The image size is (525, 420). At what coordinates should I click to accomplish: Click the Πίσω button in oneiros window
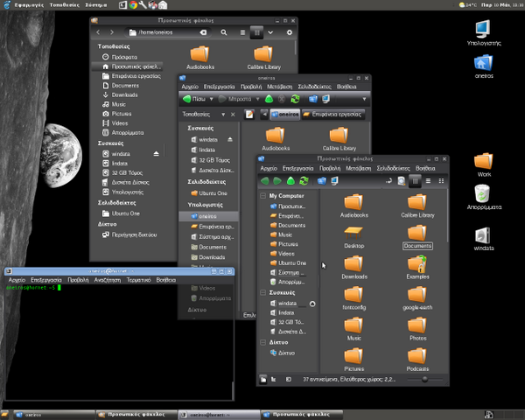click(x=194, y=99)
